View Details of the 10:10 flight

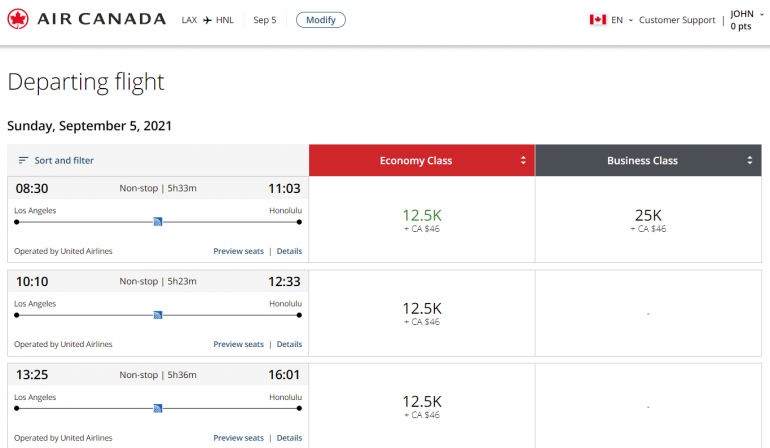coord(289,344)
